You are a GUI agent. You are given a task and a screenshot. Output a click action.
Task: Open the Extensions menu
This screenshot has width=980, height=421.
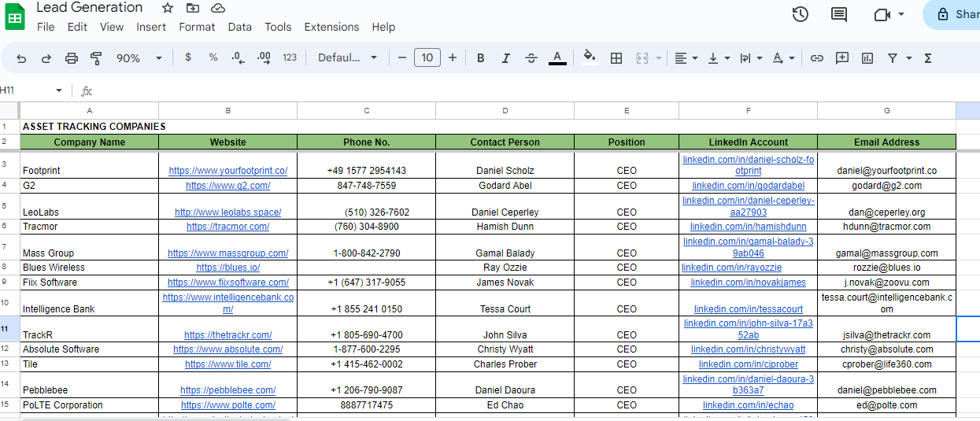coord(331,27)
